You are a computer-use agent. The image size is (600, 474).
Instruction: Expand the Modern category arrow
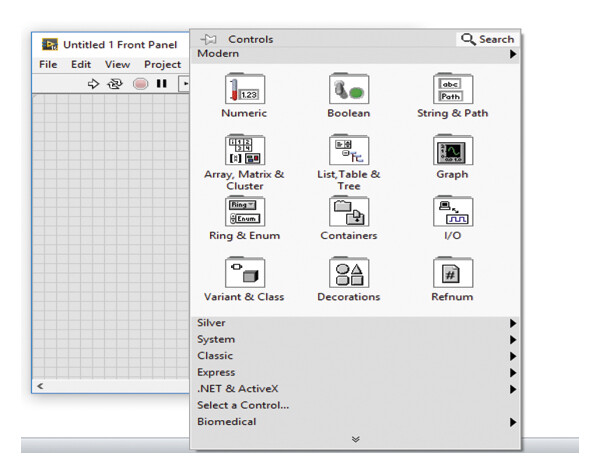coord(513,54)
